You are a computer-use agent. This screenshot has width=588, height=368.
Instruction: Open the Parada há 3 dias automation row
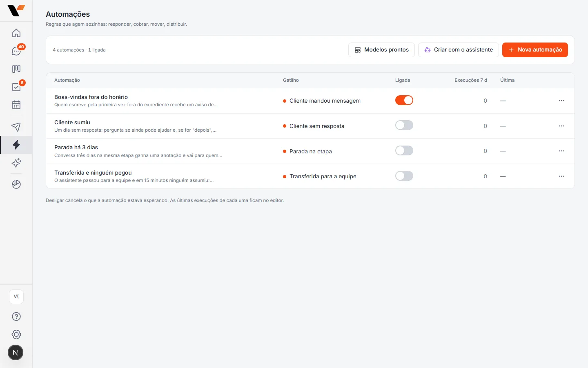(x=310, y=151)
